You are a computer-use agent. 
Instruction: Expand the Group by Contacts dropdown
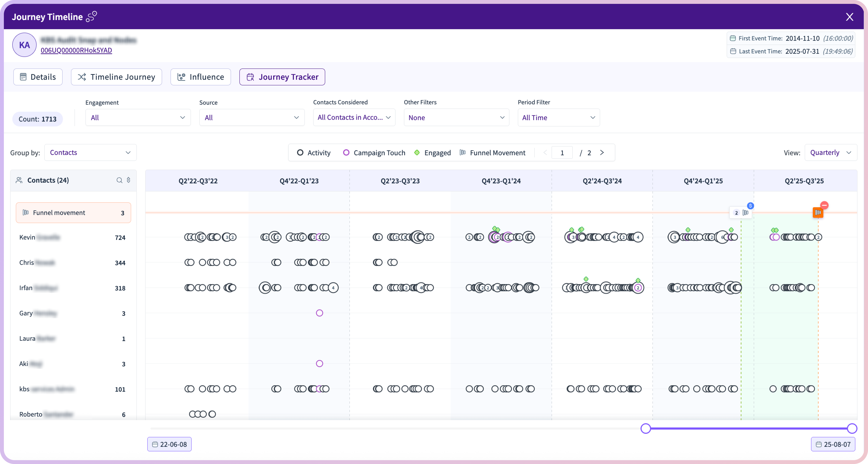pyautogui.click(x=90, y=153)
